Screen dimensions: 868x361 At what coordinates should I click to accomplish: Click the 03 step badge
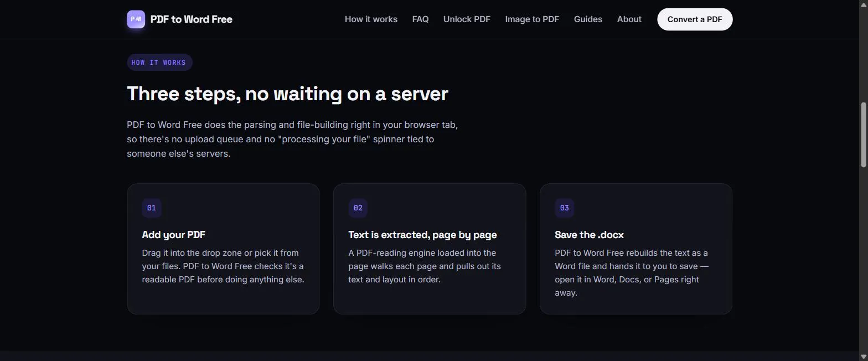[x=565, y=208]
